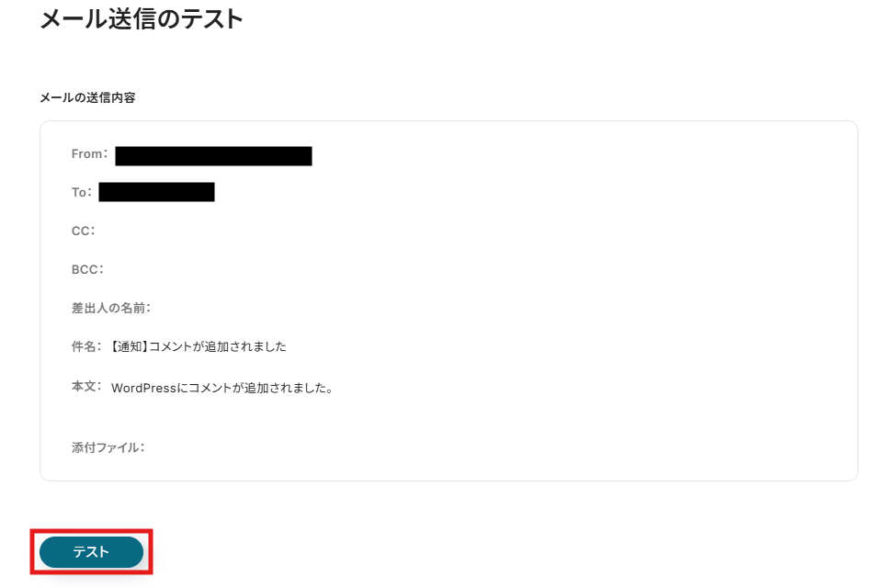Viewport: 875px width, 588px height.
Task: Click the body text にコメントが追加されました。
Action: click(x=255, y=388)
